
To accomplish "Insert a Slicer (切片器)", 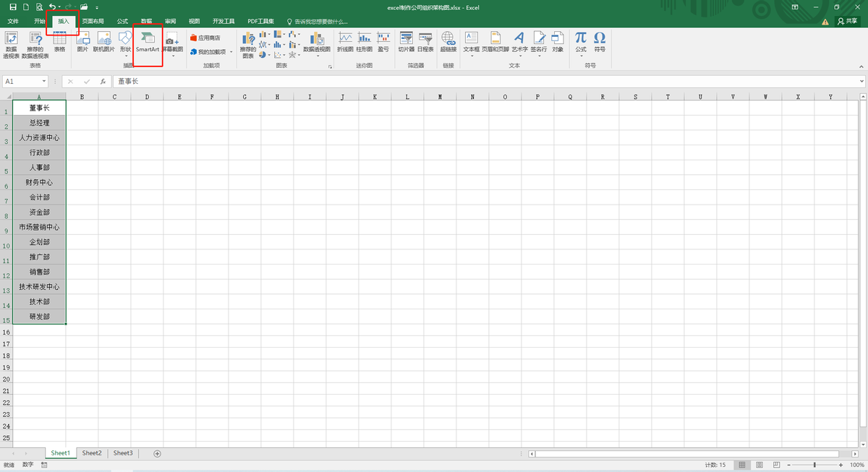I will point(406,42).
